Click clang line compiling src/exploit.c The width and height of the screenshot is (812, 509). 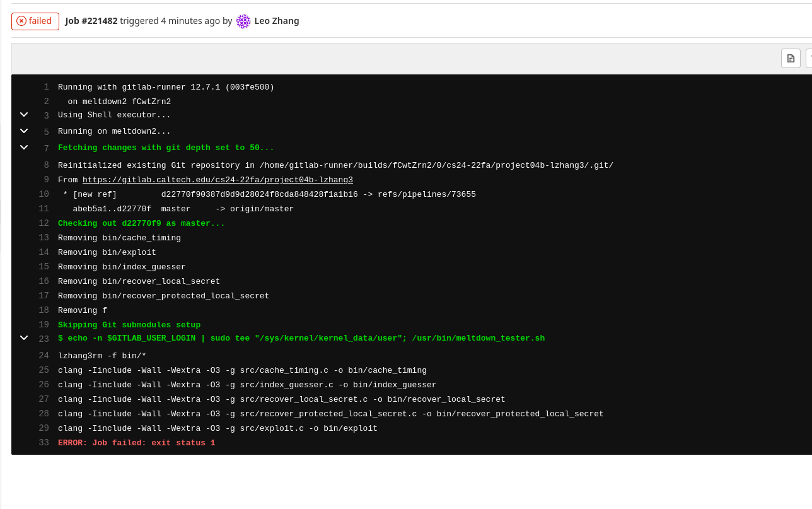click(217, 428)
